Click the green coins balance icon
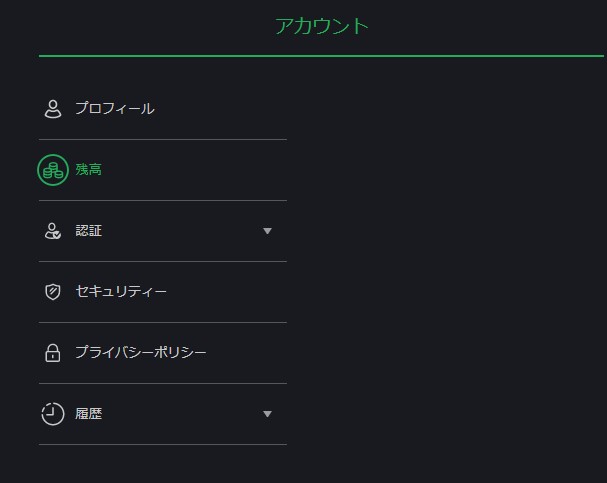This screenshot has height=483, width=607. pos(53,170)
